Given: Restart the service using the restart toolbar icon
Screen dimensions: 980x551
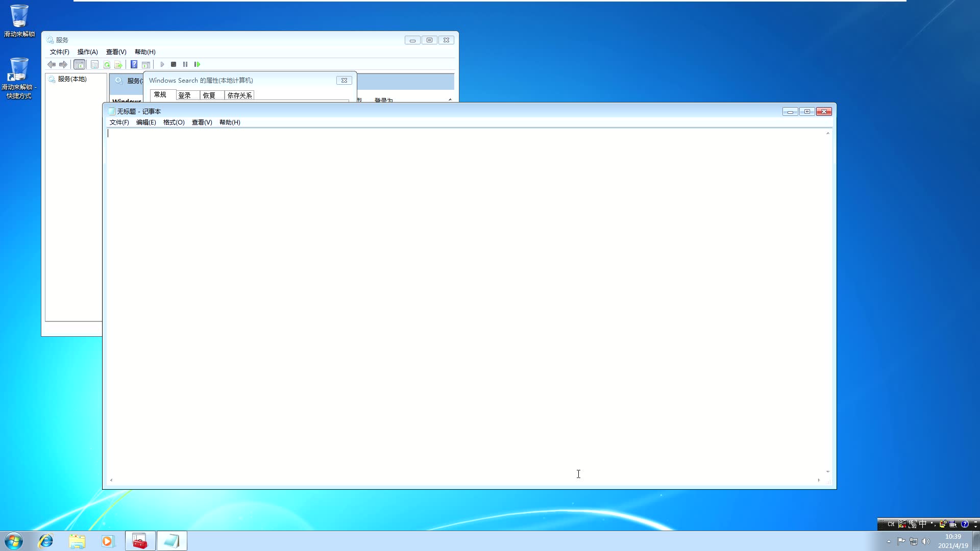Looking at the screenshot, I should [198, 64].
